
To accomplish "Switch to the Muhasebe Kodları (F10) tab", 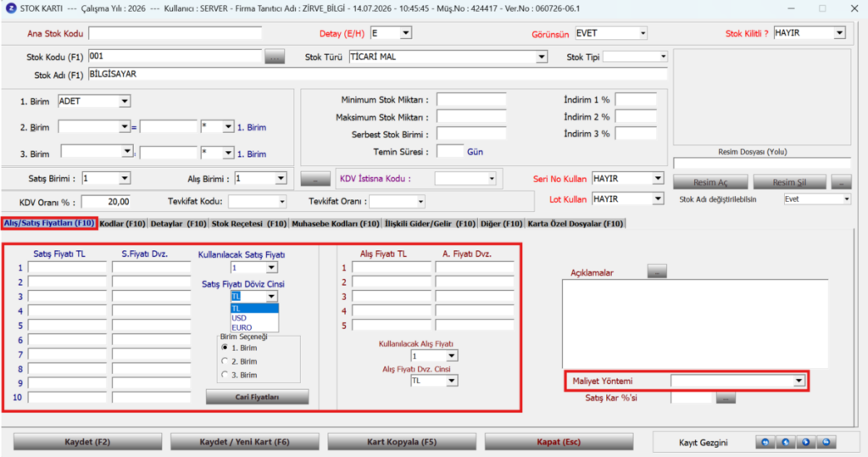I will click(x=336, y=224).
